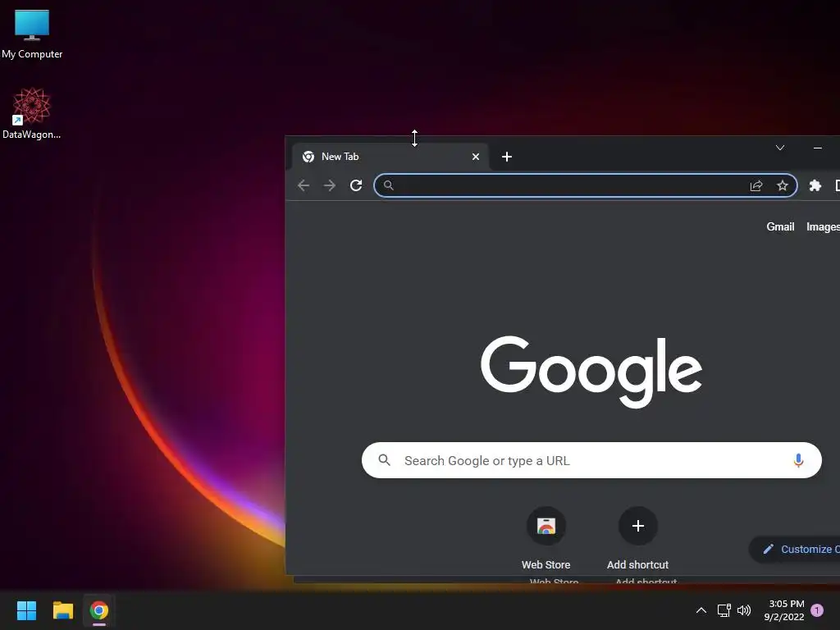Click the share page icon in address bar
Viewport: 840px width, 630px height.
pos(756,185)
